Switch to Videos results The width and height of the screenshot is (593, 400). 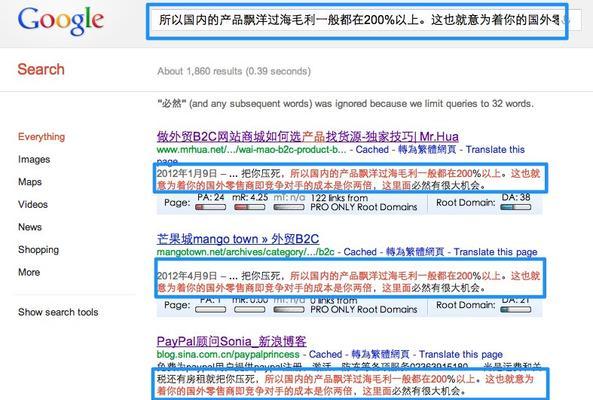(33, 205)
